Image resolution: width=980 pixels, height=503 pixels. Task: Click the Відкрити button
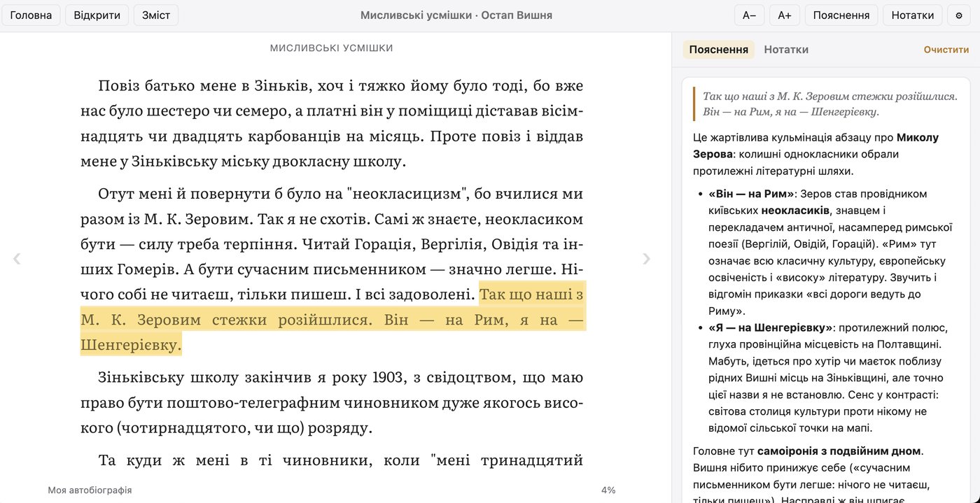pyautogui.click(x=97, y=15)
